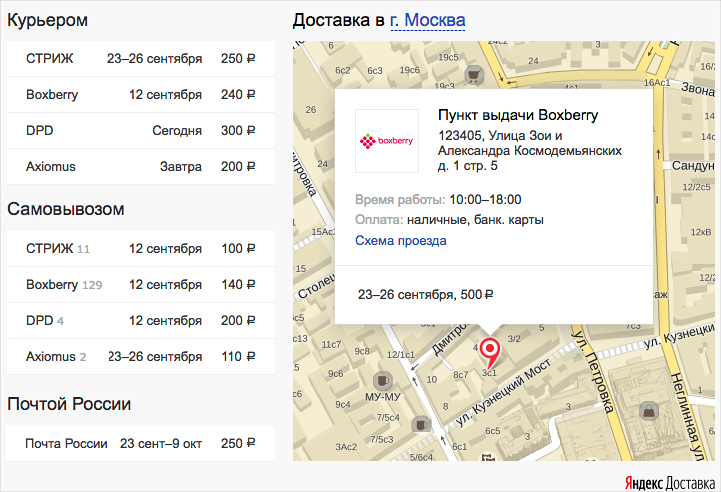This screenshot has width=721, height=492.
Task: Click 23 сент–9 окт date text
Action: click(x=161, y=443)
